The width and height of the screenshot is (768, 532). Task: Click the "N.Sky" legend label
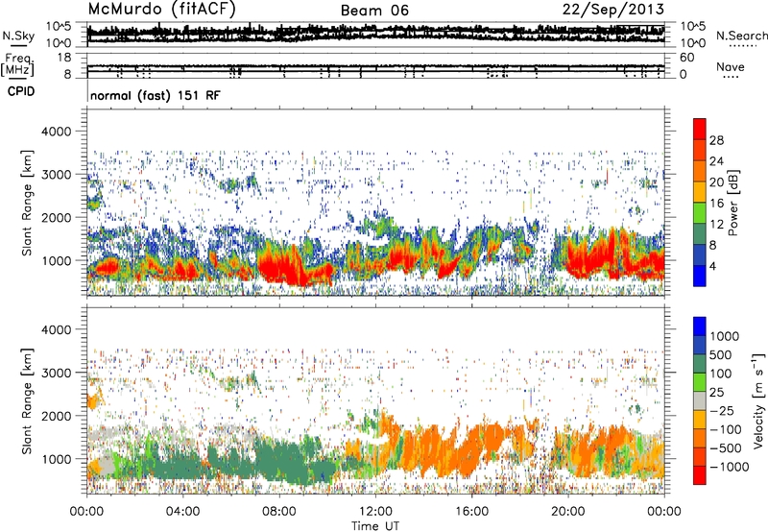pyautogui.click(x=18, y=36)
